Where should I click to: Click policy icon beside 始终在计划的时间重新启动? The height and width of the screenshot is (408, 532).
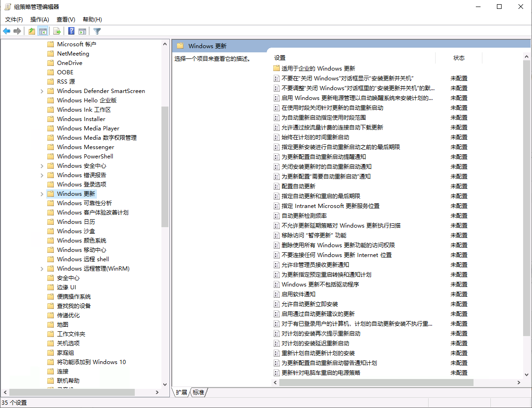point(277,137)
